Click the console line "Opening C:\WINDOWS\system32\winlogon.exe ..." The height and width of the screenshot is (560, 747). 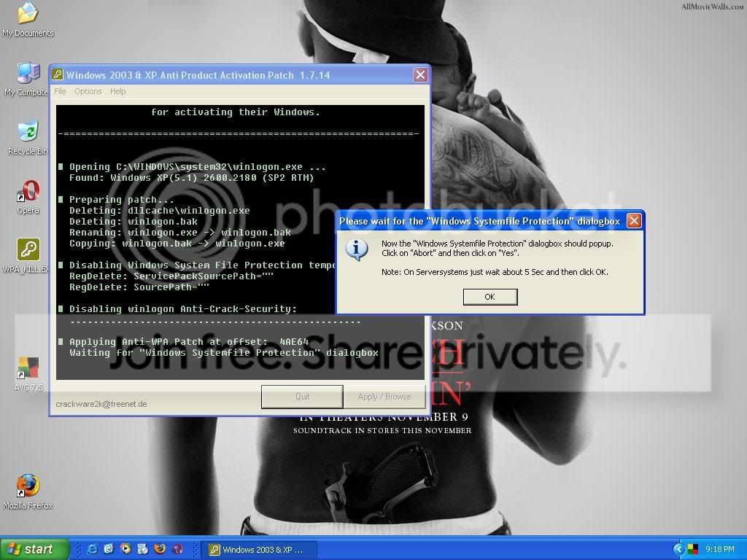click(197, 167)
